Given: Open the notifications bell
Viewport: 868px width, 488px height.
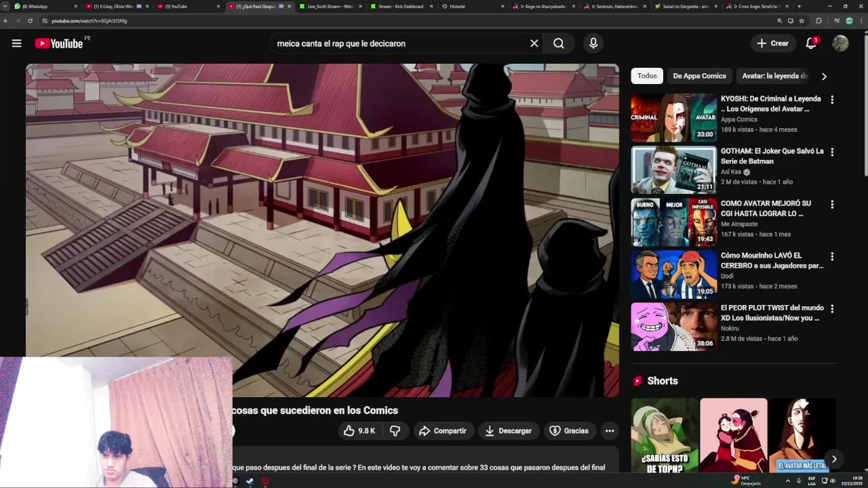Looking at the screenshot, I should tap(811, 43).
